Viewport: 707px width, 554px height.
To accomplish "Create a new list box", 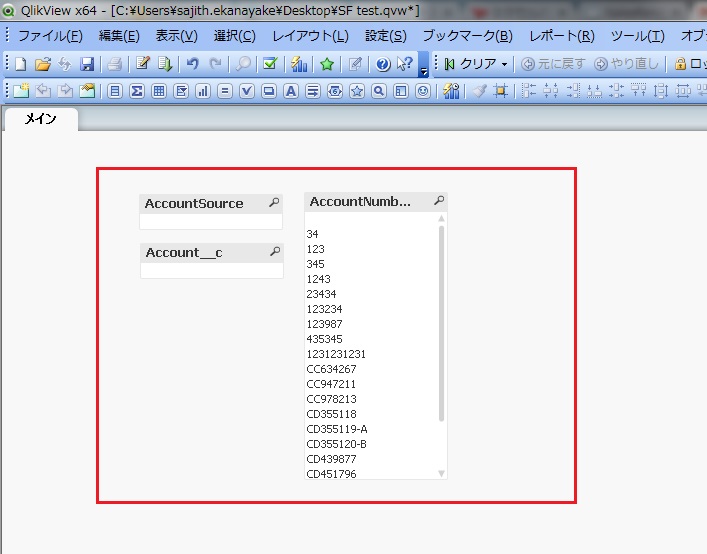I will pos(115,92).
